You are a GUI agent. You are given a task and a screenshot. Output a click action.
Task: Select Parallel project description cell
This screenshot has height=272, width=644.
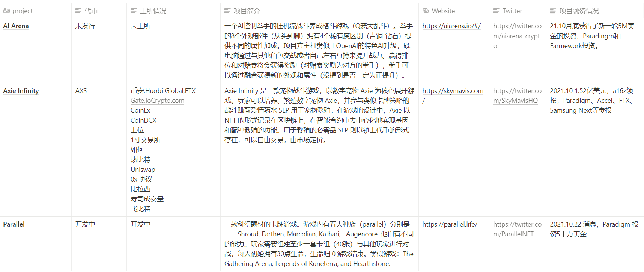click(x=319, y=244)
